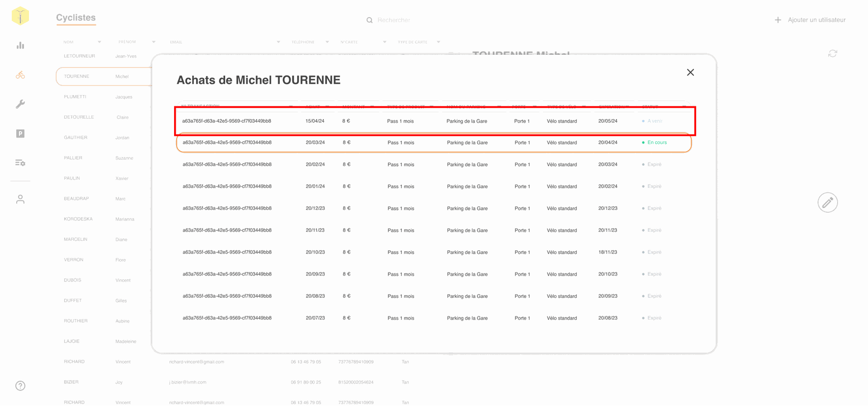Click the refresh icon at top right
This screenshot has height=406, width=868.
pyautogui.click(x=833, y=53)
